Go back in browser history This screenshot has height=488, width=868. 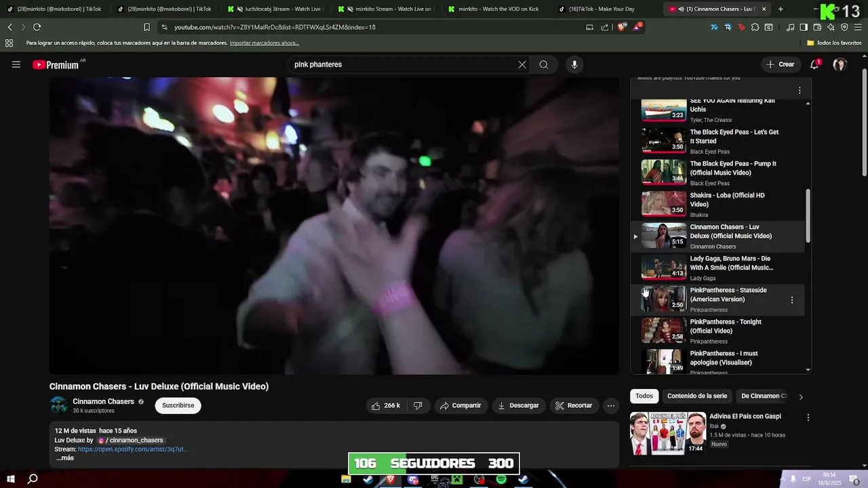(x=9, y=27)
